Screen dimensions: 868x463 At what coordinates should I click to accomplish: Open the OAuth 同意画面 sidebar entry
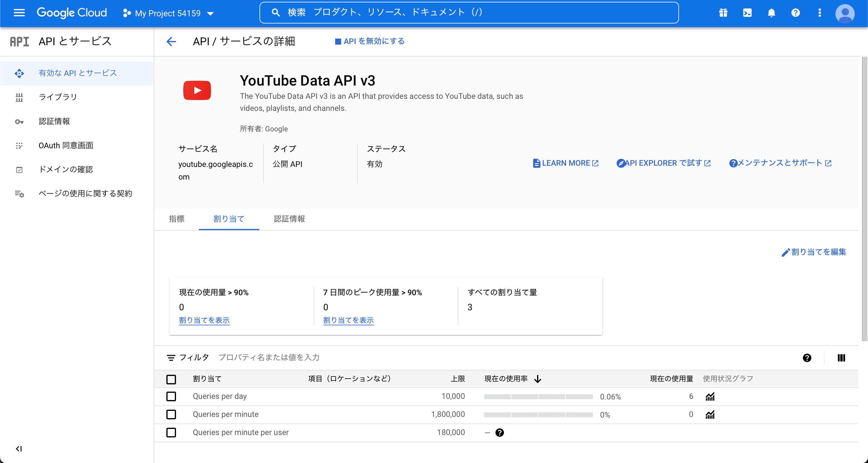tap(66, 145)
